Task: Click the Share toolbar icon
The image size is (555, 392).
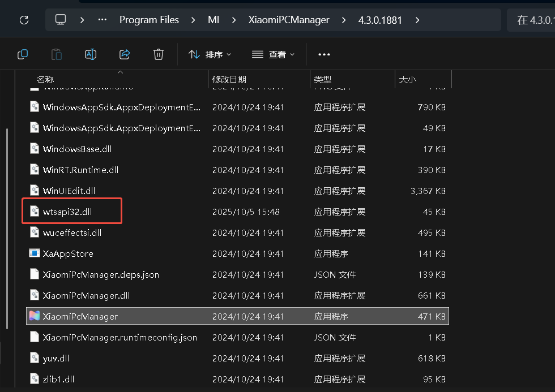Action: tap(125, 54)
